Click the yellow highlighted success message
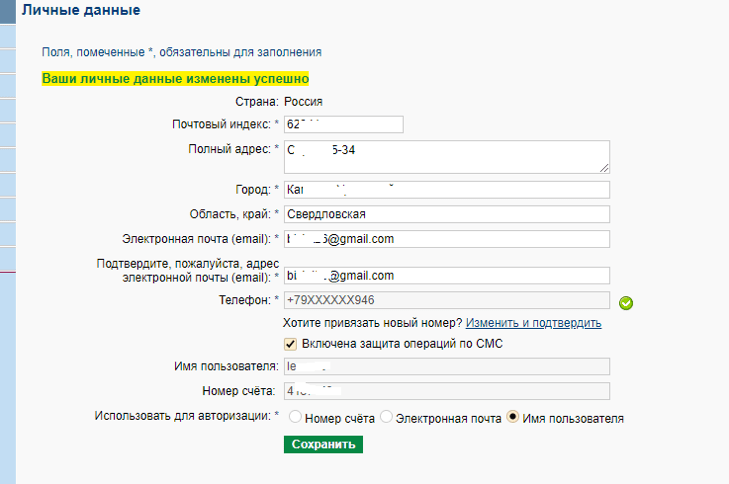 pyautogui.click(x=175, y=78)
